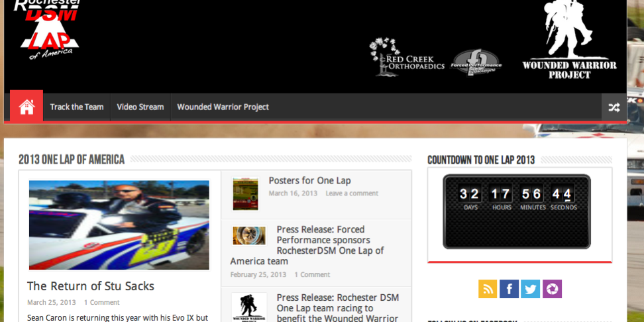Click the Stu Sacks race car photo
644x322 pixels.
pos(119,225)
